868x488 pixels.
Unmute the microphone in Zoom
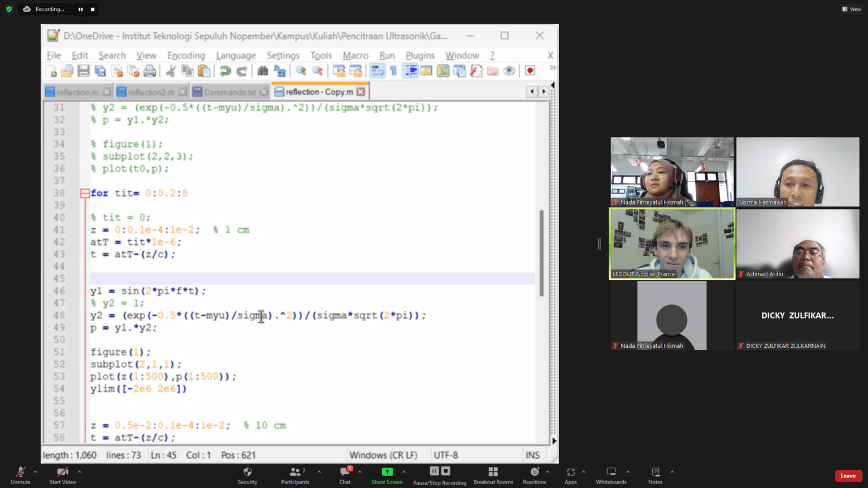point(20,476)
